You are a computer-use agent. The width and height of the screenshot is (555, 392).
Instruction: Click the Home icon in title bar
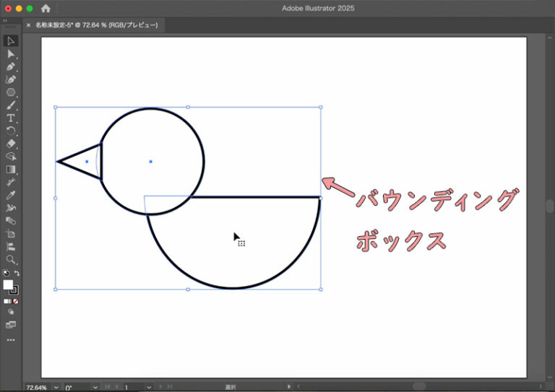point(46,8)
